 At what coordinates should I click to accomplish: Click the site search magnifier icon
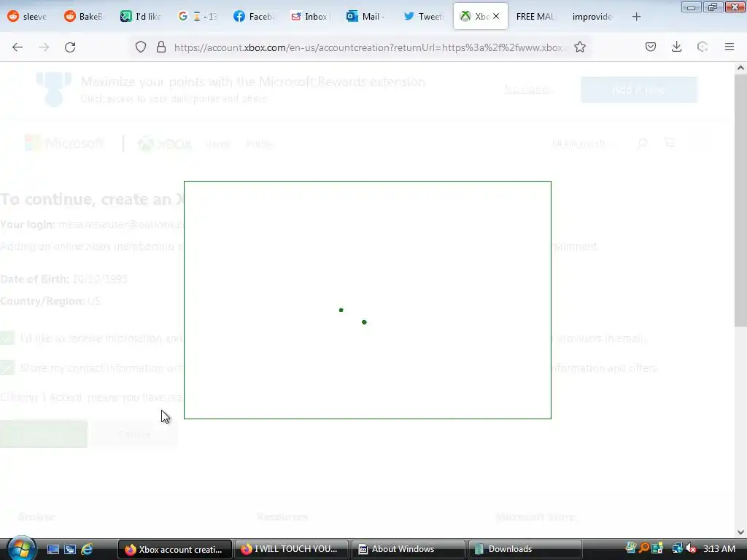(x=642, y=144)
